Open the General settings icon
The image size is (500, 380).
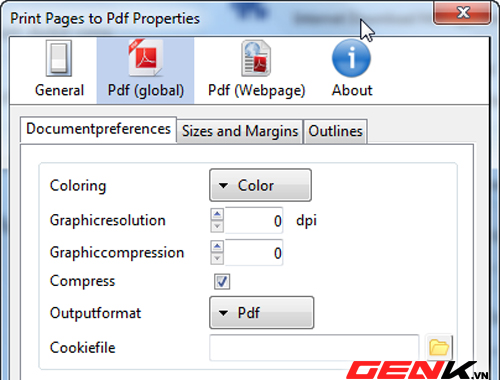[x=59, y=58]
